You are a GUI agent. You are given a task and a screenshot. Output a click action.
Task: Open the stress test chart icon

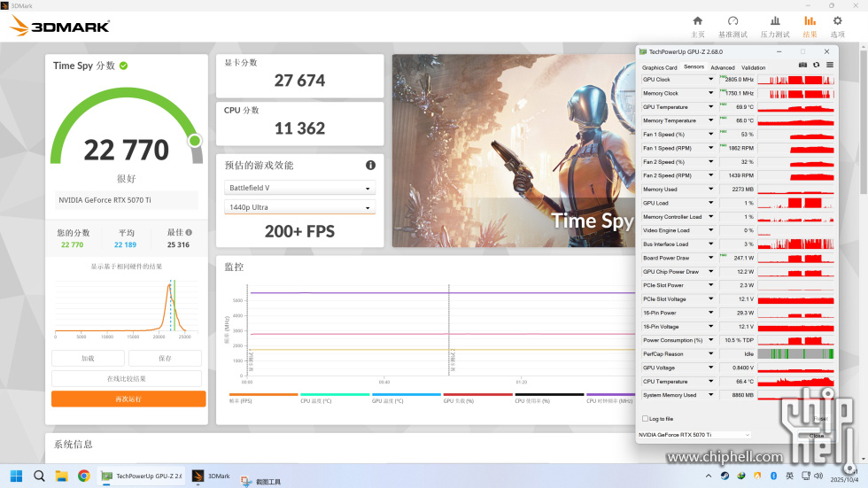coord(775,21)
